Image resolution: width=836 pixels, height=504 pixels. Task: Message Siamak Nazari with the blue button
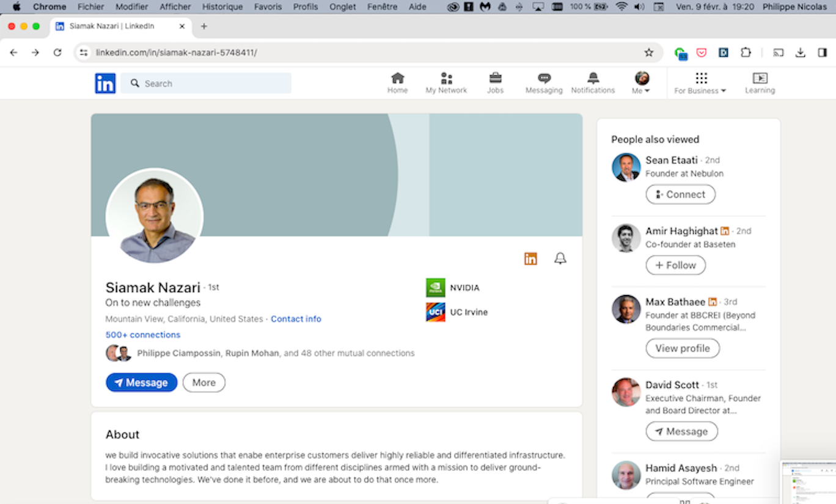pos(141,382)
